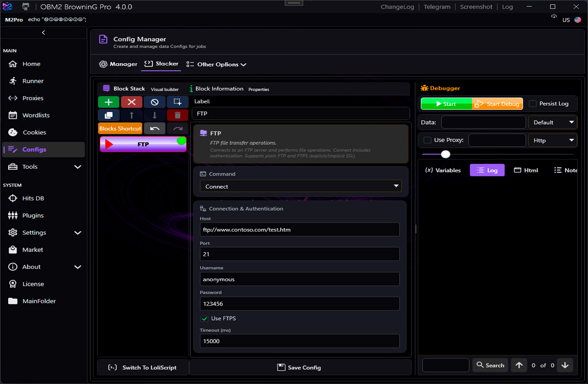Click the green Start button
Screen dimensions: 588x384
click(x=446, y=104)
